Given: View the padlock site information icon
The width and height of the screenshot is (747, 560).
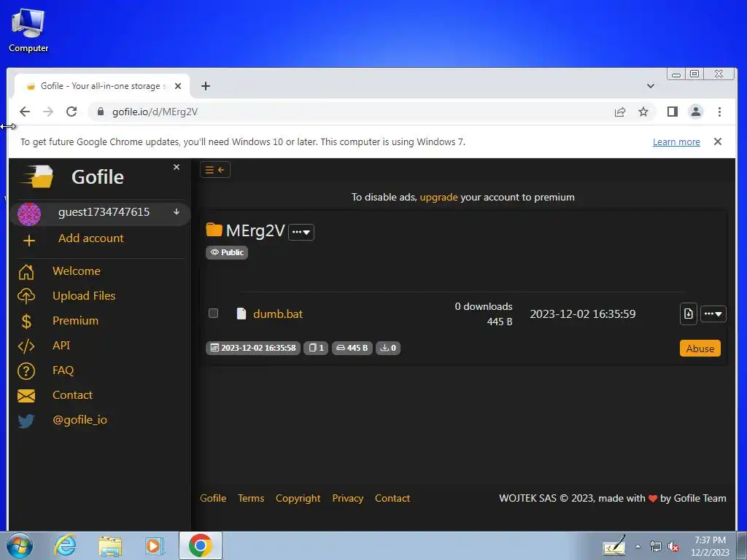Looking at the screenshot, I should pos(101,112).
